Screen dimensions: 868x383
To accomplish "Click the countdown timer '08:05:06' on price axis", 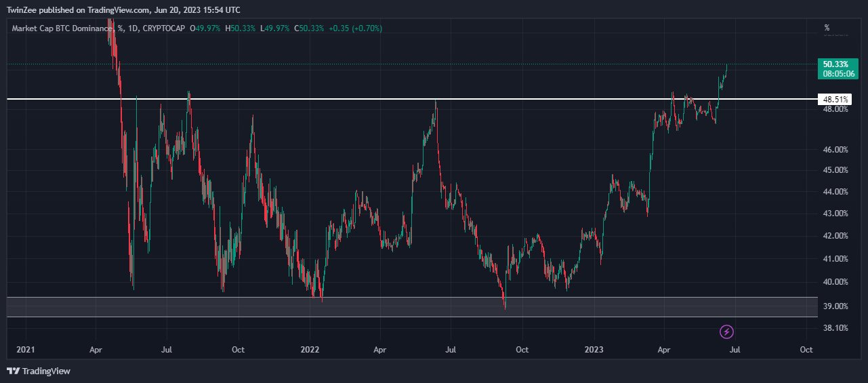I will pyautogui.click(x=838, y=73).
